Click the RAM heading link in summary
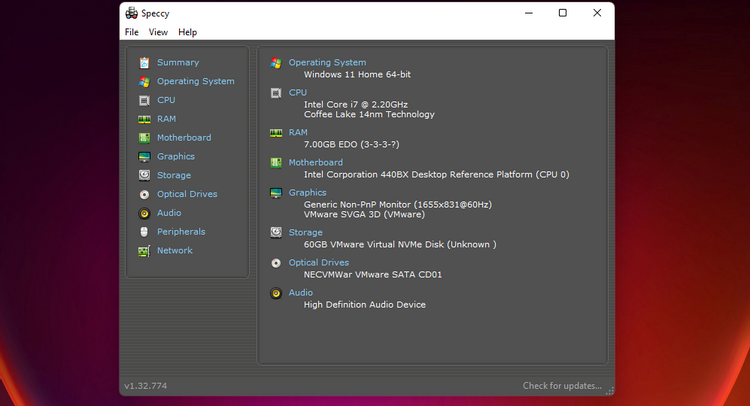Screen dimensions: 750x406 298,132
